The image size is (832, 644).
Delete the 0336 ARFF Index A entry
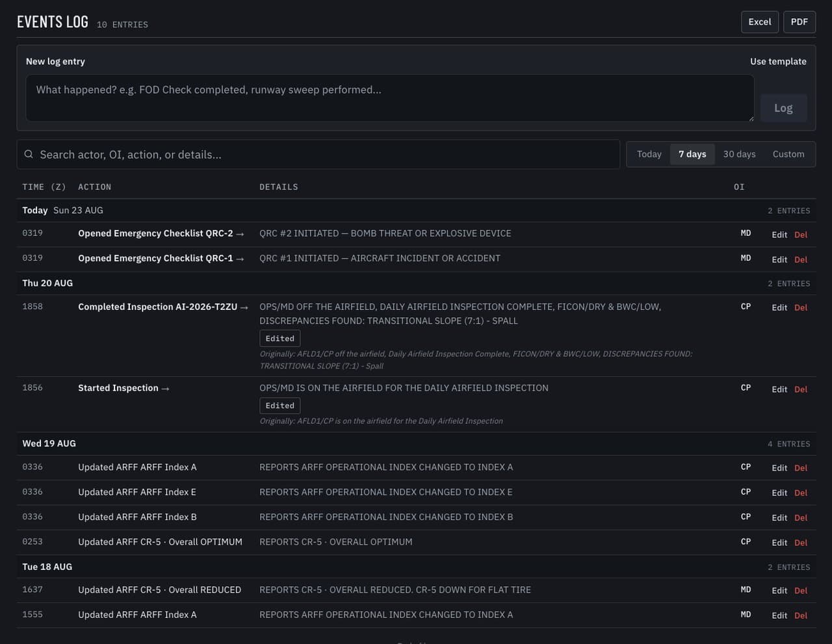tap(801, 468)
